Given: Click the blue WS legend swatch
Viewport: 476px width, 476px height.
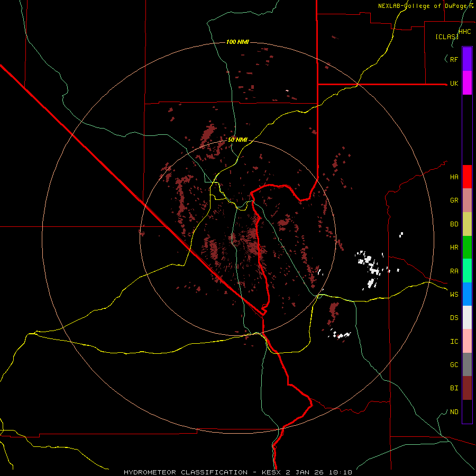Looking at the screenshot, I should (467, 294).
